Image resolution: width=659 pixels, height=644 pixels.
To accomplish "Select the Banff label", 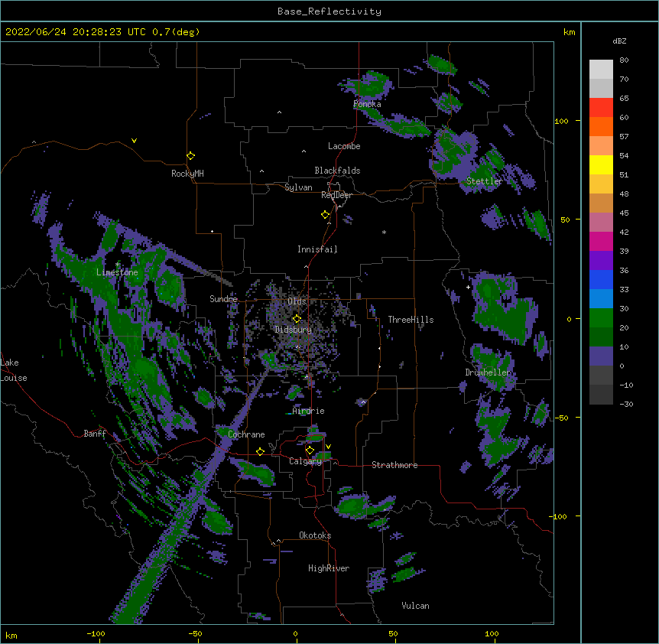I will (95, 434).
